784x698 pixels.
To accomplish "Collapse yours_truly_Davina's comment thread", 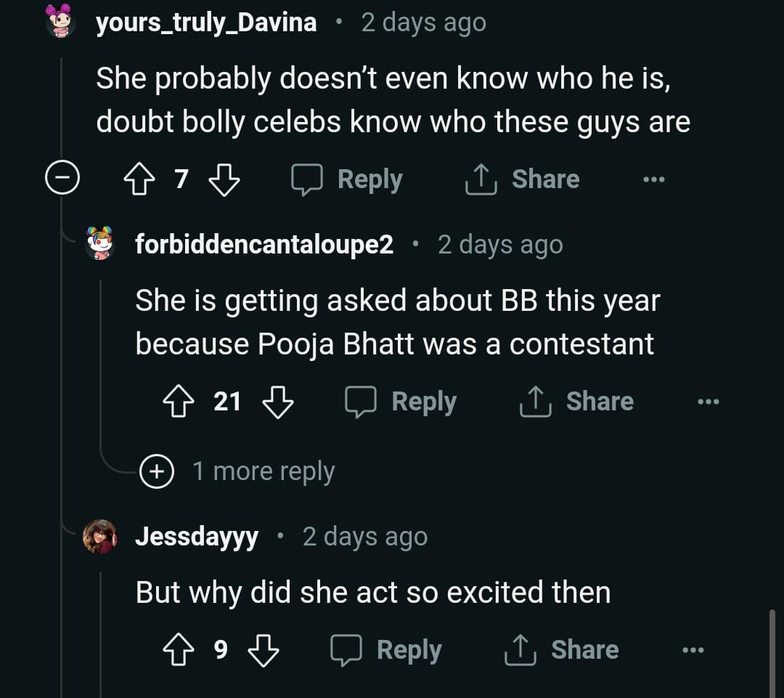I will (62, 179).
